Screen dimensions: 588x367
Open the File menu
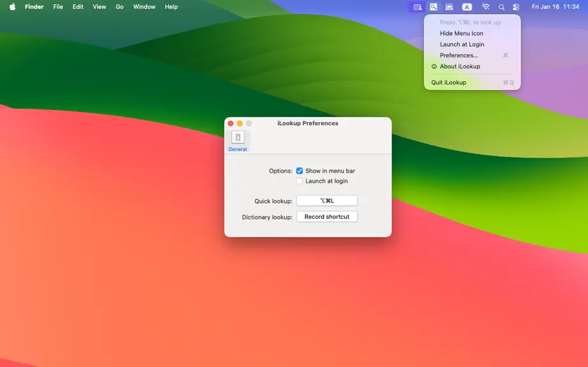(58, 7)
